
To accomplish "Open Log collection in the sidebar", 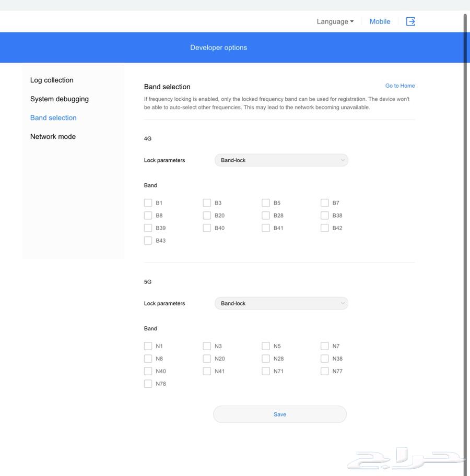I will tap(52, 80).
